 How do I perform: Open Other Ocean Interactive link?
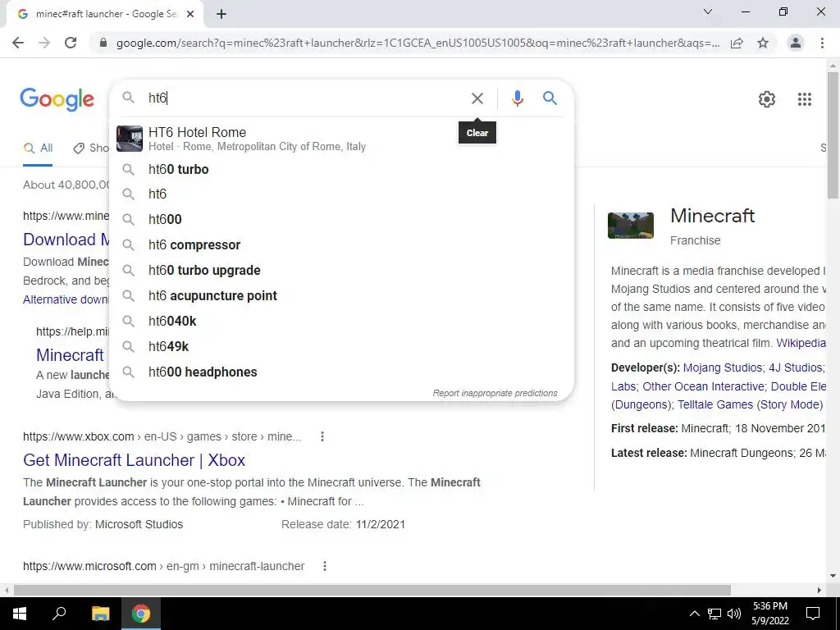point(703,386)
